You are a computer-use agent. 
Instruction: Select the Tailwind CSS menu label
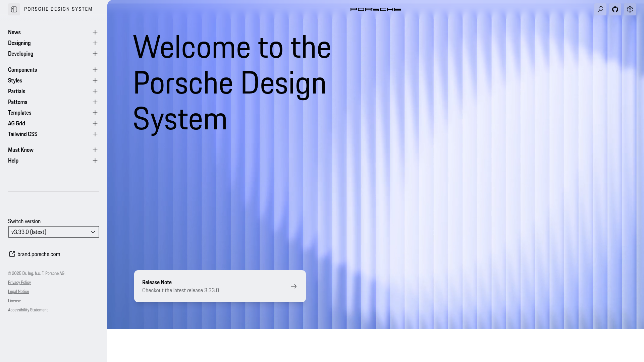click(x=23, y=134)
